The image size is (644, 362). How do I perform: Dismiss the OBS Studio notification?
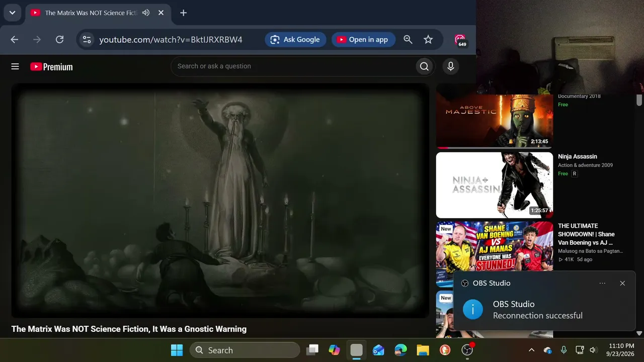[x=622, y=283]
